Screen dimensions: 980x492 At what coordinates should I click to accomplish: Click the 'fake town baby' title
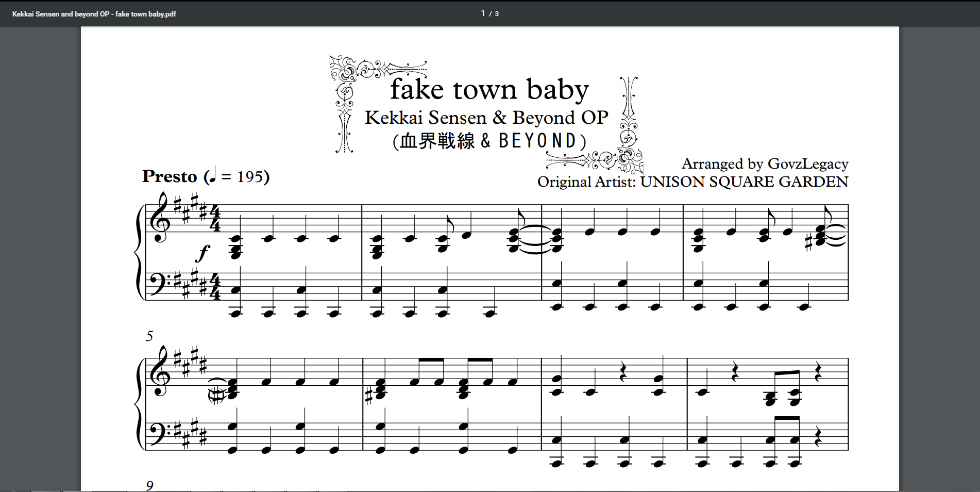pyautogui.click(x=489, y=90)
